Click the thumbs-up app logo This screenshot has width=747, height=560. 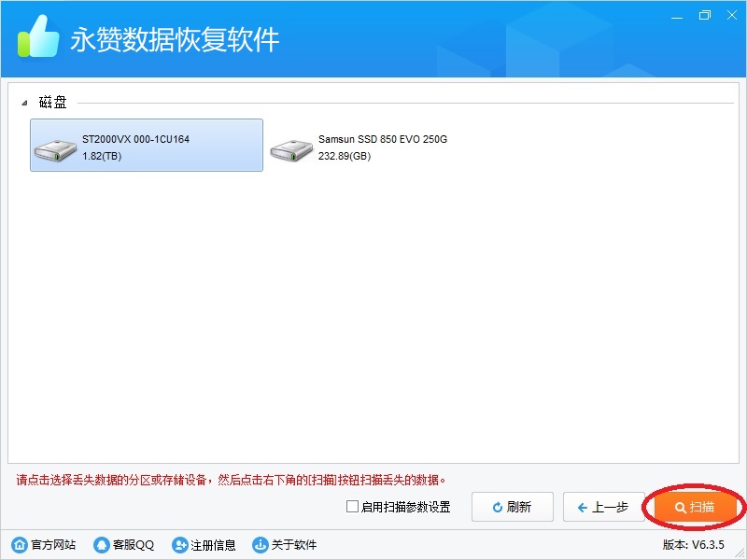coord(37,38)
